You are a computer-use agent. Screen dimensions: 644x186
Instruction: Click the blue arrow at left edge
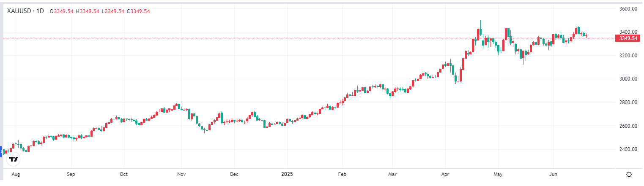(1, 151)
